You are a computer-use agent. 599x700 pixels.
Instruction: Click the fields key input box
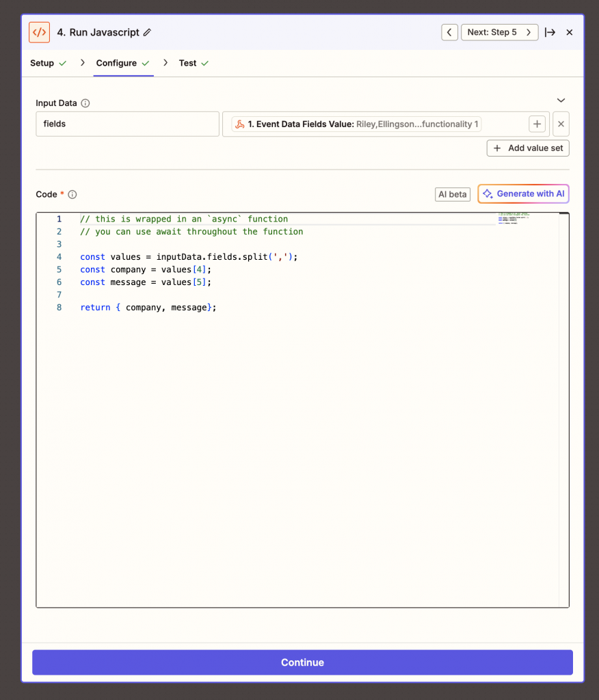[x=127, y=124]
